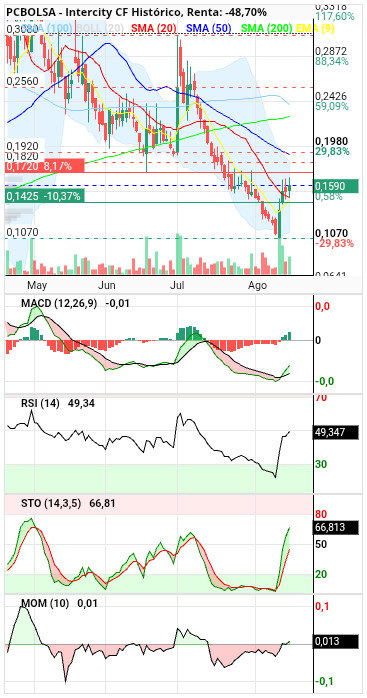This screenshot has width=367, height=698.
Task: Select the green -0,0 MACD axis label
Action: pyautogui.click(x=324, y=381)
